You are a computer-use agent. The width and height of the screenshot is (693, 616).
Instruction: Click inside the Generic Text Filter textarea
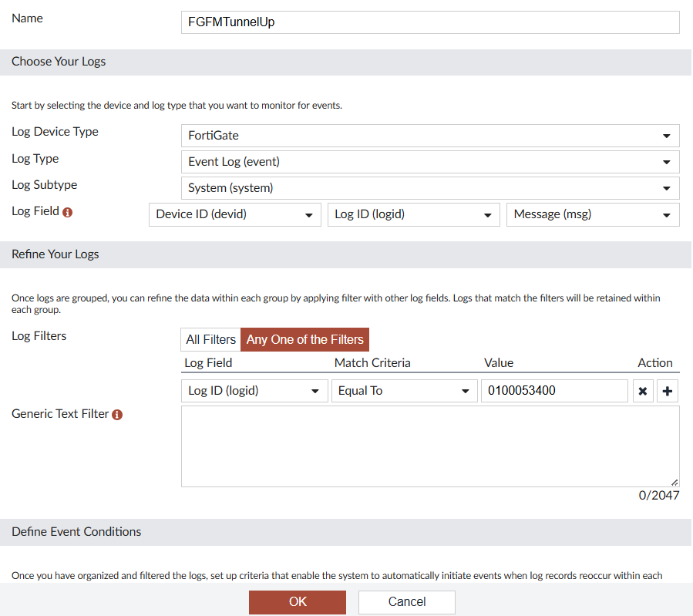[430, 446]
